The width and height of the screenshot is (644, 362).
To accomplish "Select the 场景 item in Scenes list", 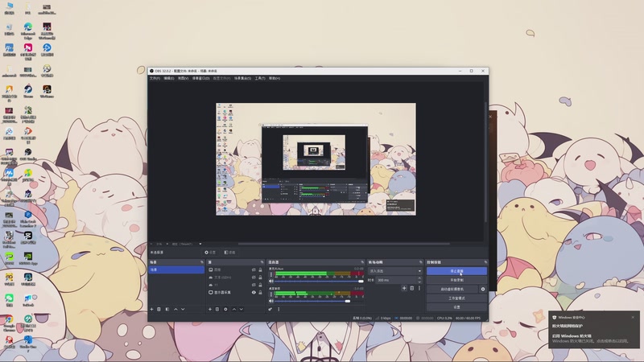I will 176,269.
